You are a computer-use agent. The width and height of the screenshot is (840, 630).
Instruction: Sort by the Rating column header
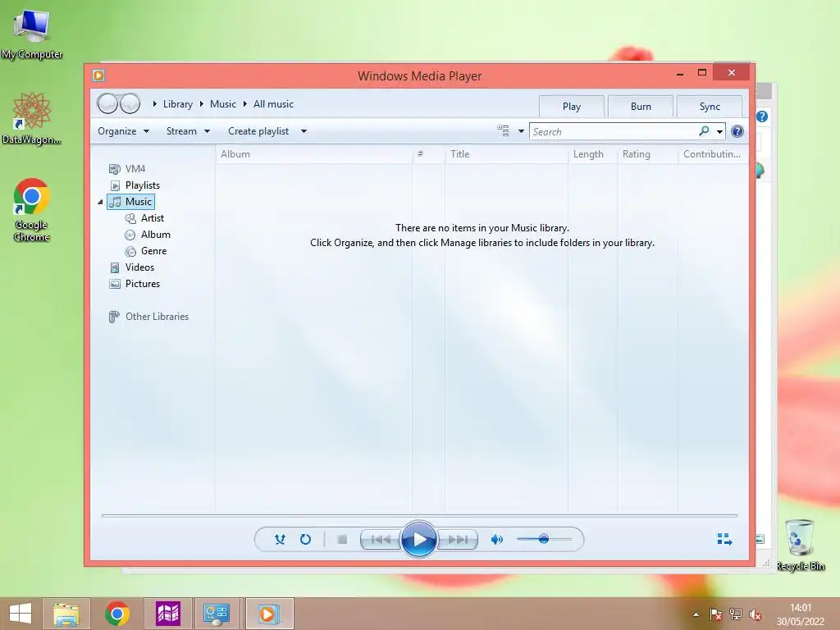(x=648, y=154)
